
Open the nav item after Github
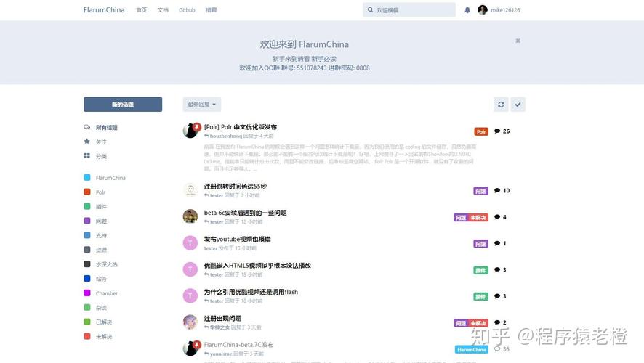pyautogui.click(x=211, y=10)
